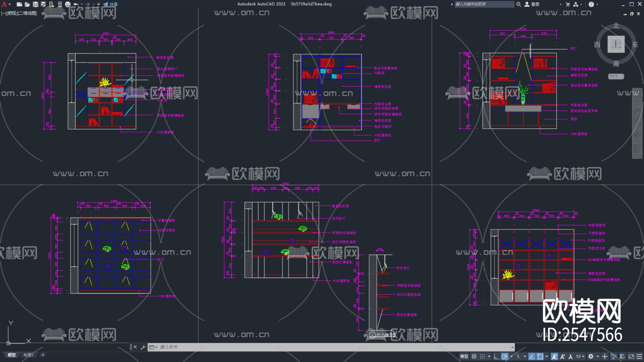Toggle clean screen icon

631,356
